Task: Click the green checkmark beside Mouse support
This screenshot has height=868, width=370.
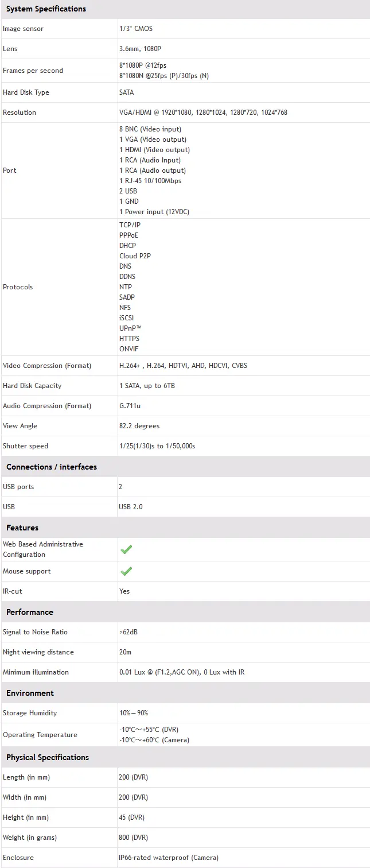Action: point(126,571)
